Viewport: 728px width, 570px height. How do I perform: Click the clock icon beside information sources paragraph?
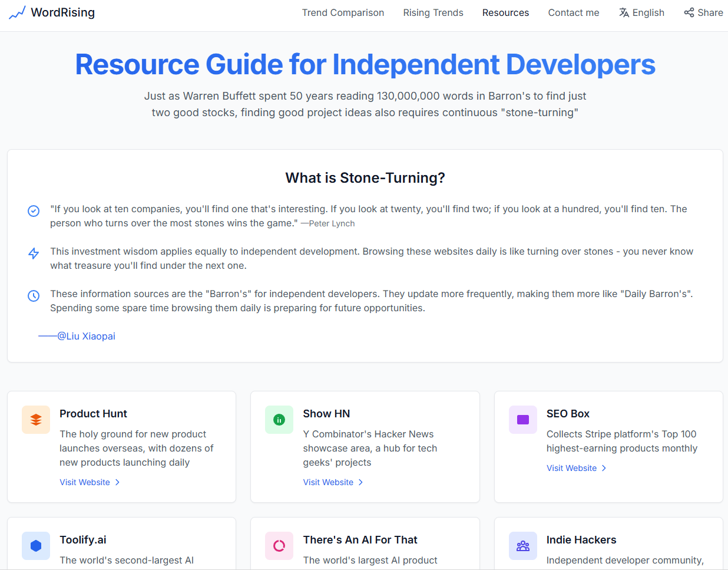point(34,296)
